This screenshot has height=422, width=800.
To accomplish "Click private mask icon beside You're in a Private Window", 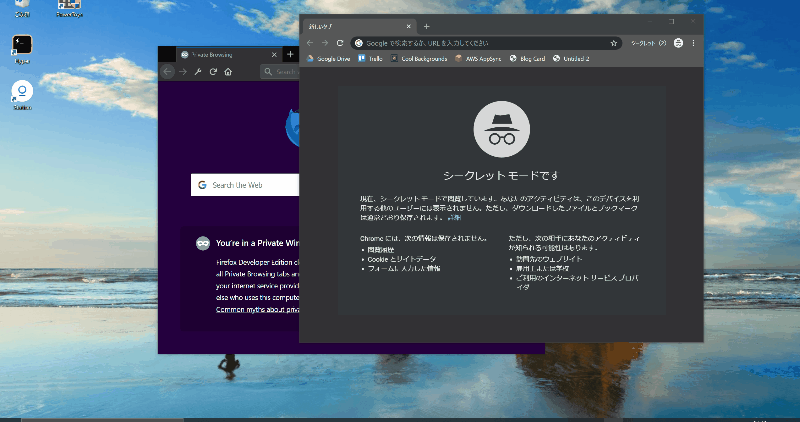I will coord(203,243).
